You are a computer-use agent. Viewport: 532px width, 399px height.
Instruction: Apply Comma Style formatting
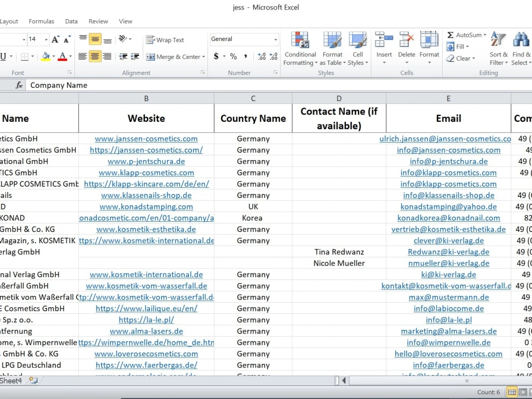coord(245,56)
